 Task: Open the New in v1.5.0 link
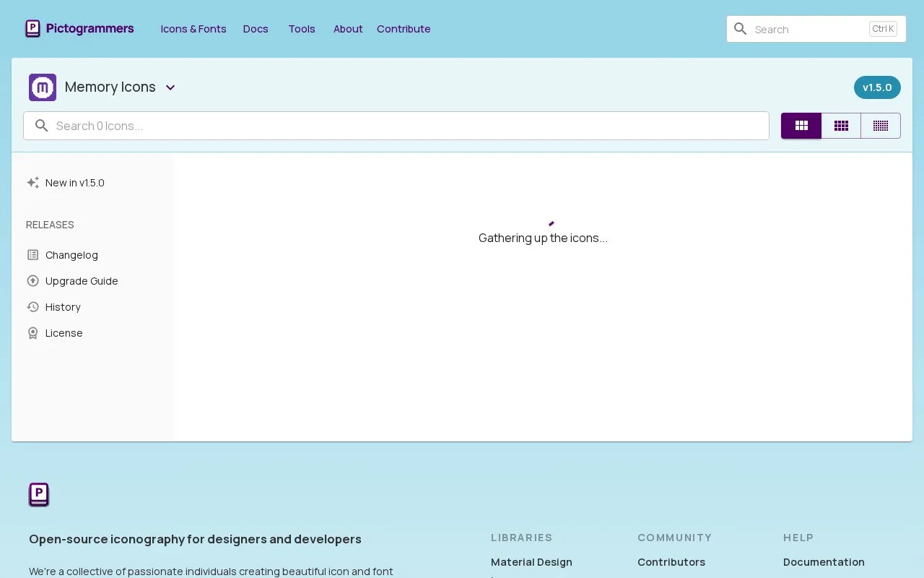75,183
